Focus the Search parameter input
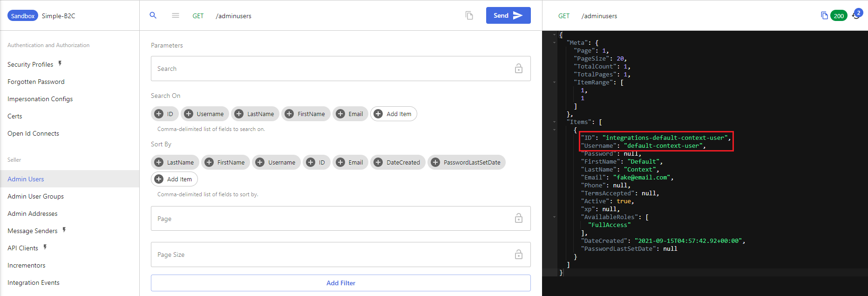Image resolution: width=868 pixels, height=296 pixels. click(340, 69)
